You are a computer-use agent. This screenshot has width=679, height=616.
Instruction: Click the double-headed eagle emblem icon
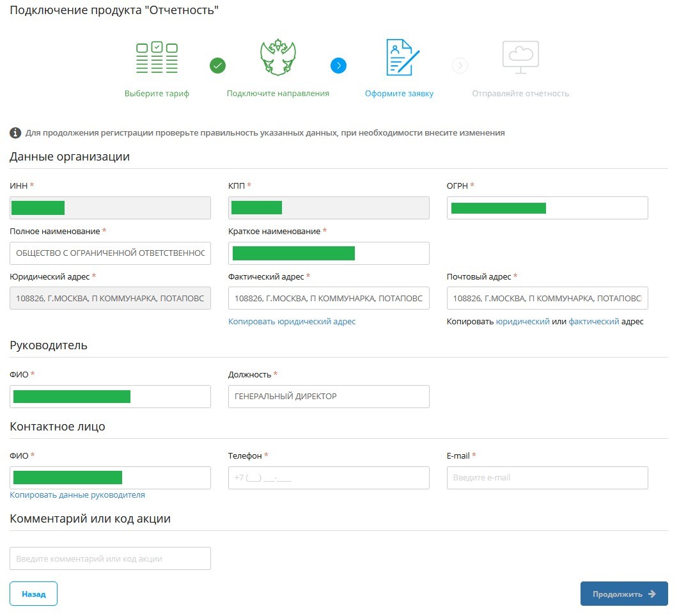point(277,58)
